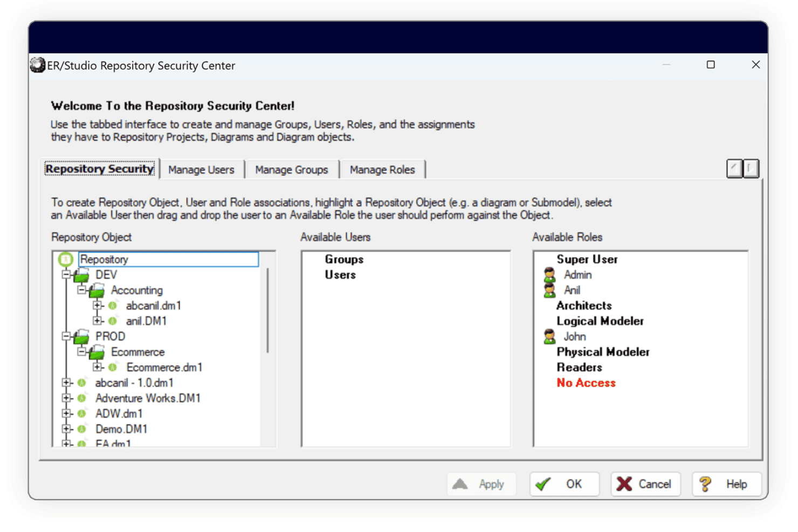Expand the Adventure Works.DM1 node
Viewport: 798px width, 532px height.
66,398
